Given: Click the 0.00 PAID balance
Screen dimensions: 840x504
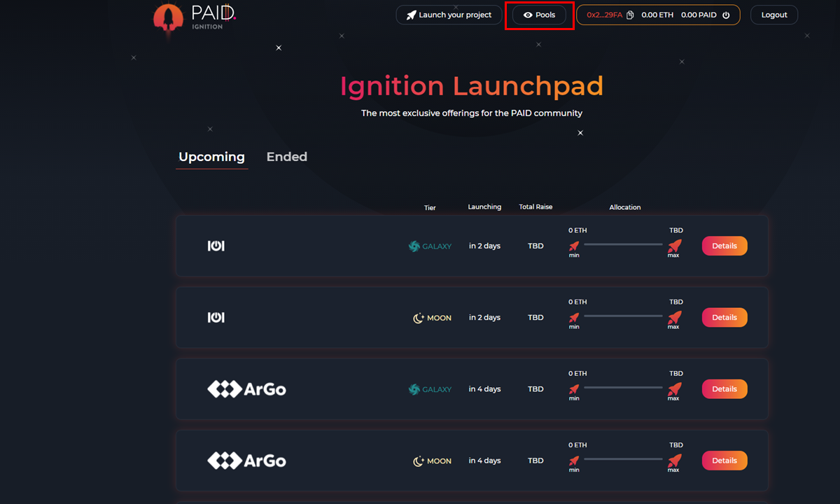Looking at the screenshot, I should click(699, 15).
